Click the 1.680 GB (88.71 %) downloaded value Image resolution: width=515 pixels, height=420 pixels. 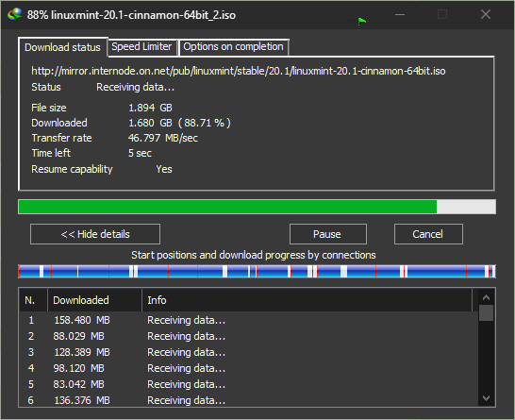click(x=179, y=123)
